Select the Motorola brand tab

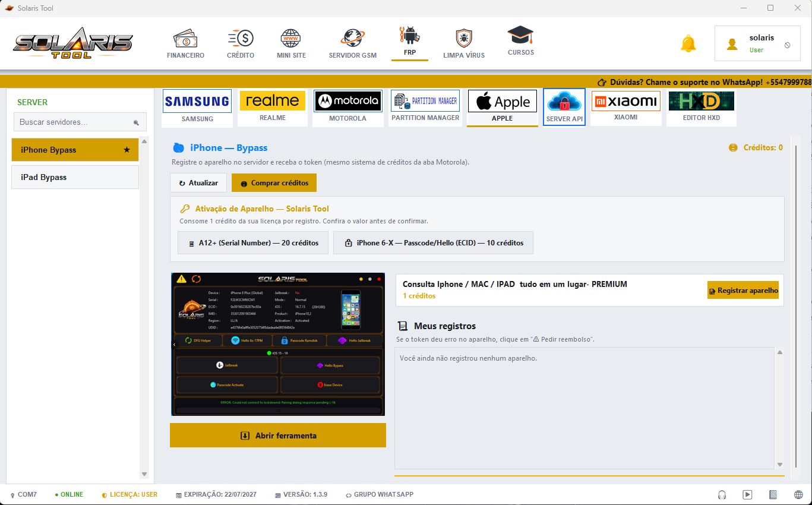click(x=348, y=108)
